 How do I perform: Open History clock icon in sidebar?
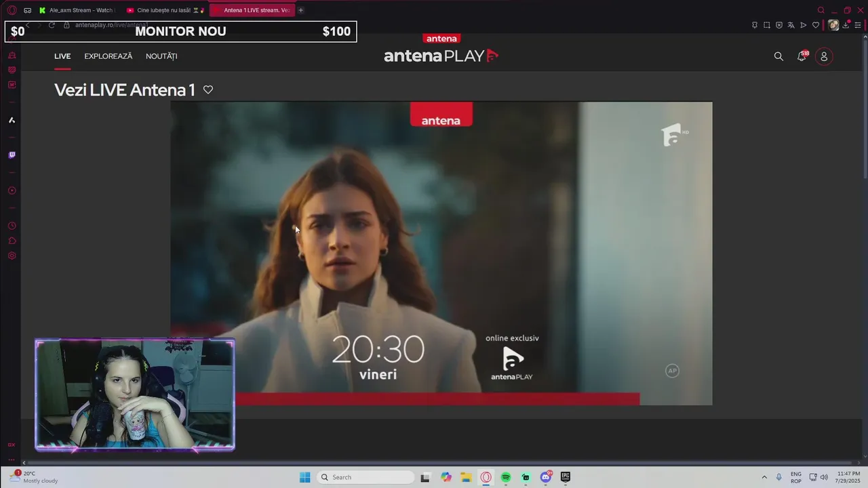click(12, 226)
